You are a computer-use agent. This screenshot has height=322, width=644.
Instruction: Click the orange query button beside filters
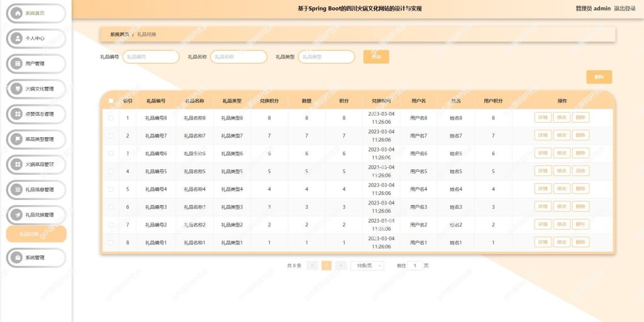[376, 57]
